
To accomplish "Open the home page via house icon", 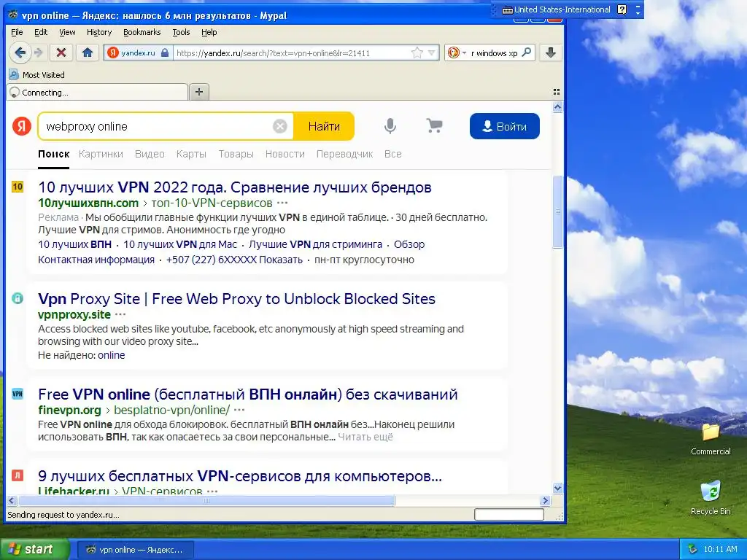I will (88, 52).
